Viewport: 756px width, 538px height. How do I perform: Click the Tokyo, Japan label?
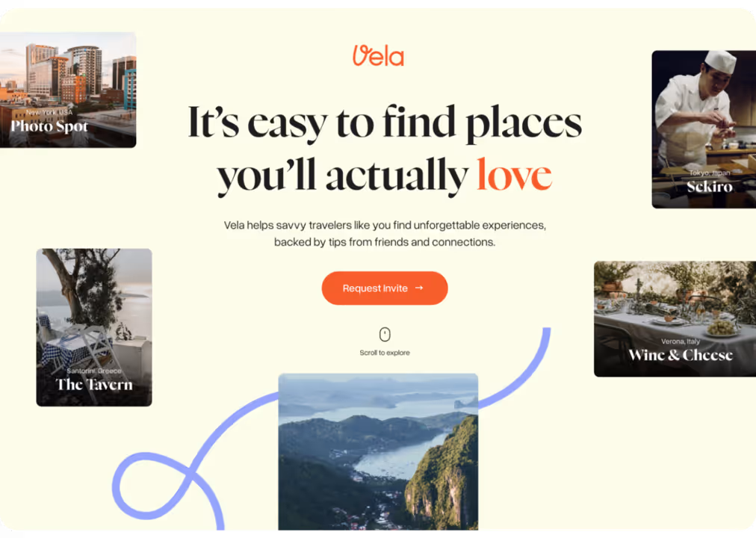(710, 173)
